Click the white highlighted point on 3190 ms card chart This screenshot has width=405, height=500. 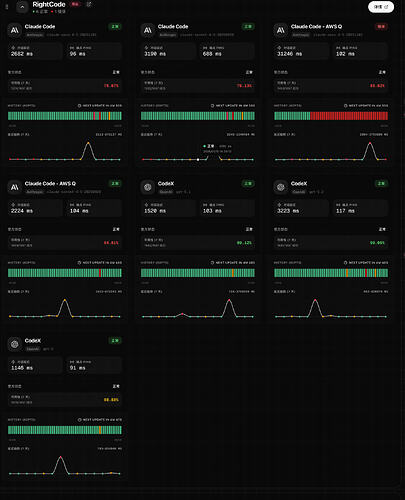pyautogui.click(x=198, y=159)
